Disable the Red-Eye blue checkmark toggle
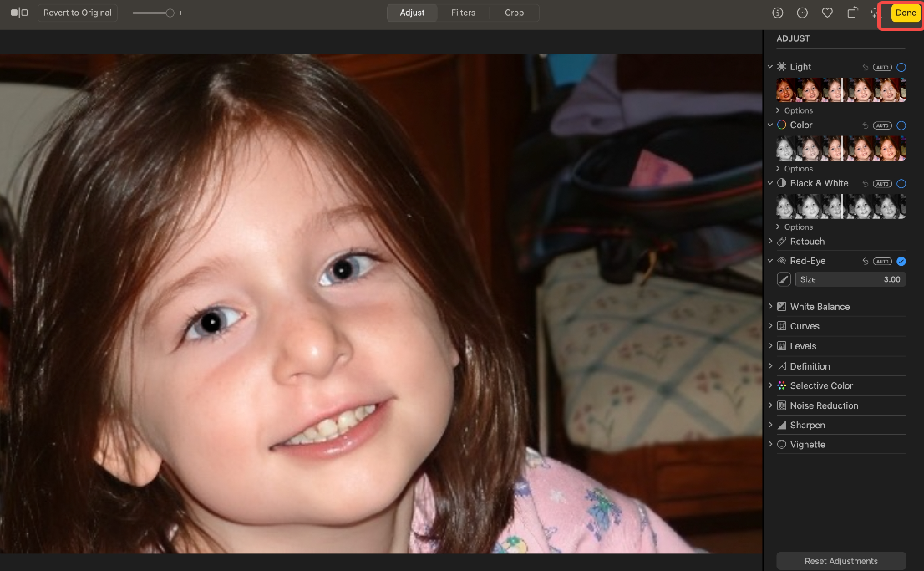 coord(901,261)
